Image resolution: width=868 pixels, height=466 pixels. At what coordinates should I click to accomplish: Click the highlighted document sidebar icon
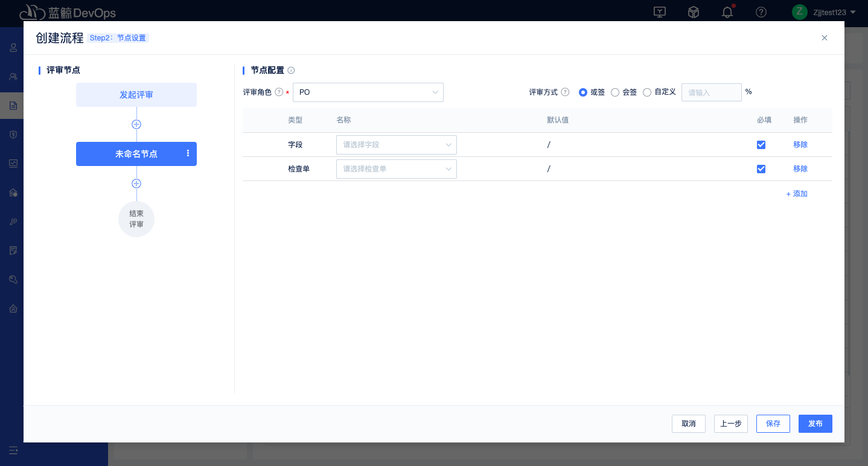13,106
